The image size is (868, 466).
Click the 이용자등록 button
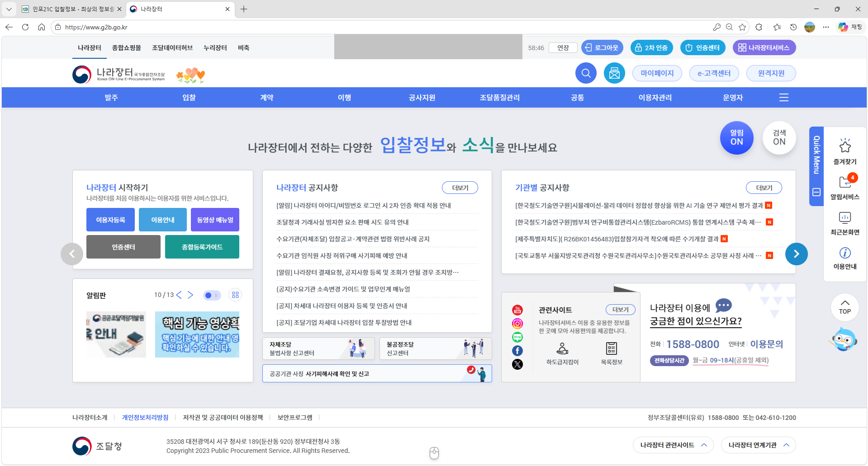point(110,220)
